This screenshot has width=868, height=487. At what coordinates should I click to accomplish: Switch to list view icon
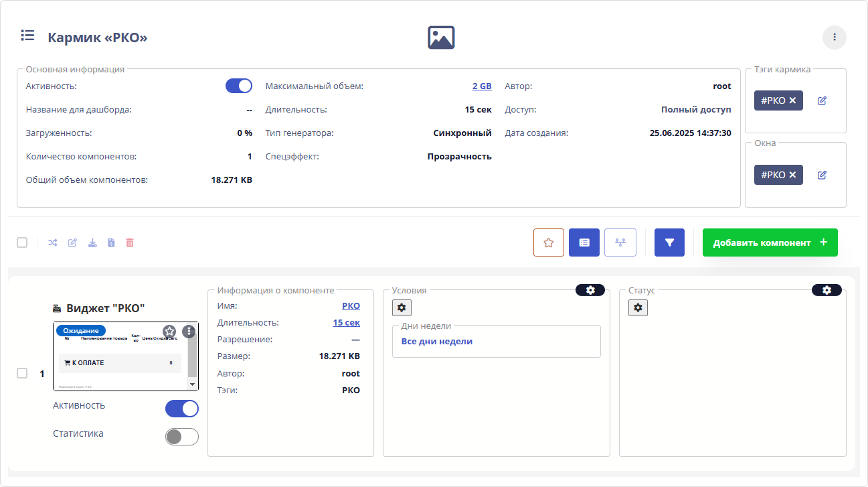[x=584, y=242]
